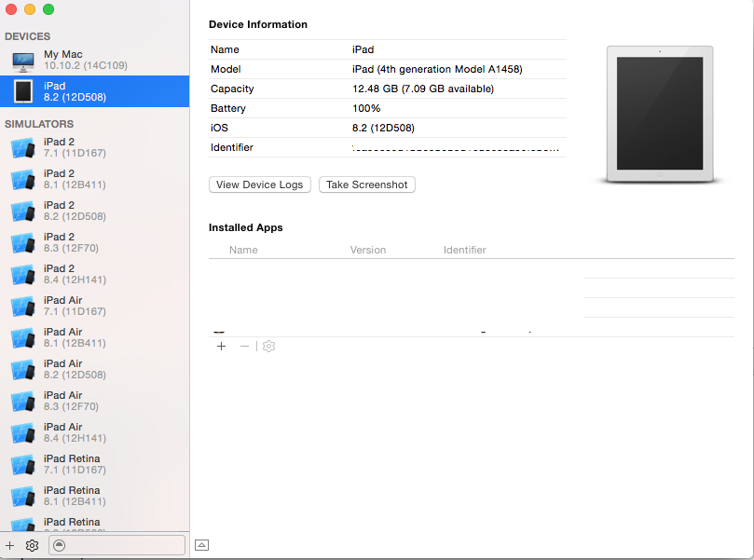This screenshot has height=560, width=754.
Task: Click the sidebar filter field
Action: [x=117, y=545]
